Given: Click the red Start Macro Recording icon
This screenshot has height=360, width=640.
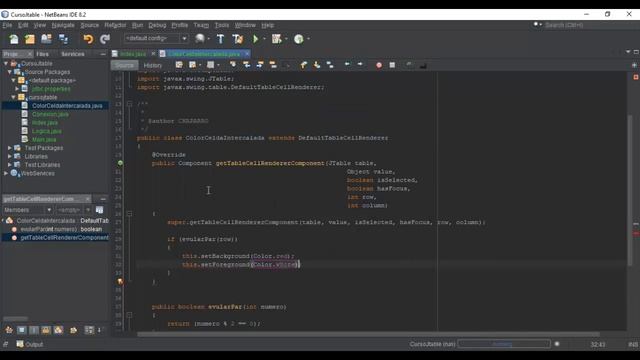Looking at the screenshot, I should pyautogui.click(x=379, y=65).
